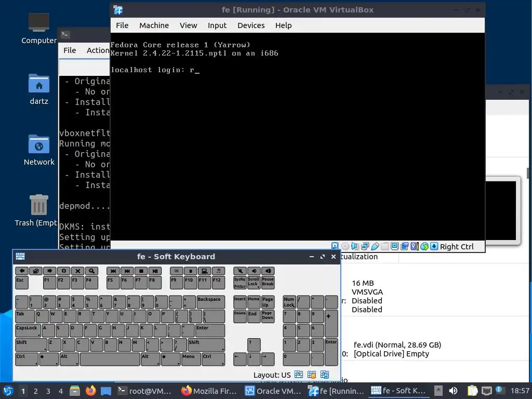The height and width of the screenshot is (399, 532).
Task: Open the Help menu
Action: click(283, 25)
